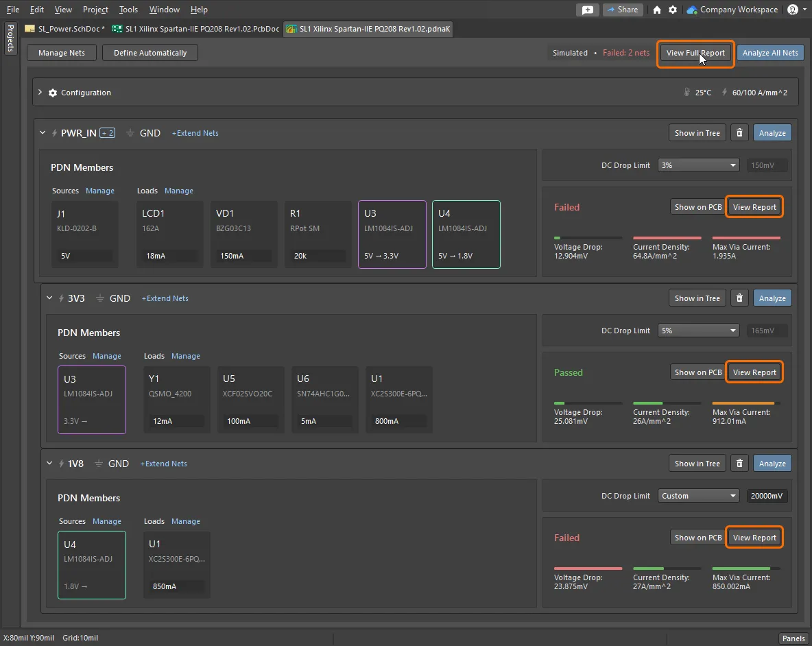The image size is (812, 646).
Task: Remove the 1V8 network using trash icon
Action: tap(739, 464)
